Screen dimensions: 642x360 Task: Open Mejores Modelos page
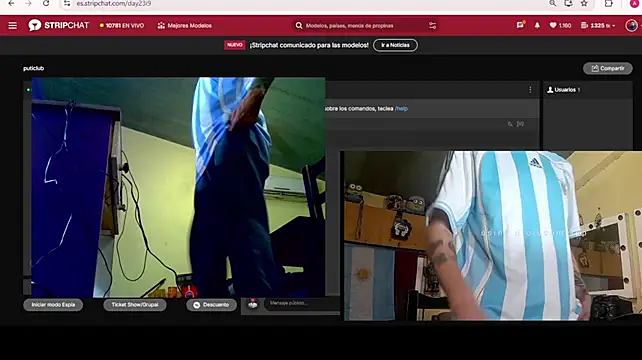[x=185, y=25]
